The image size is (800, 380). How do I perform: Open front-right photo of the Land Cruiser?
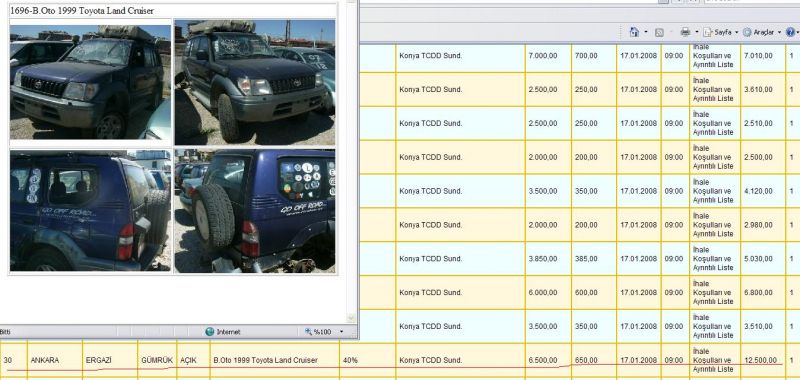(255, 82)
